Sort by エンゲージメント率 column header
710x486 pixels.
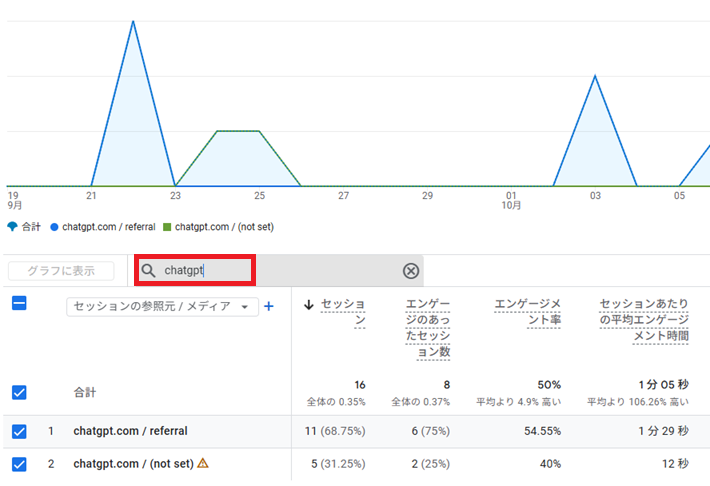pyautogui.click(x=528, y=311)
